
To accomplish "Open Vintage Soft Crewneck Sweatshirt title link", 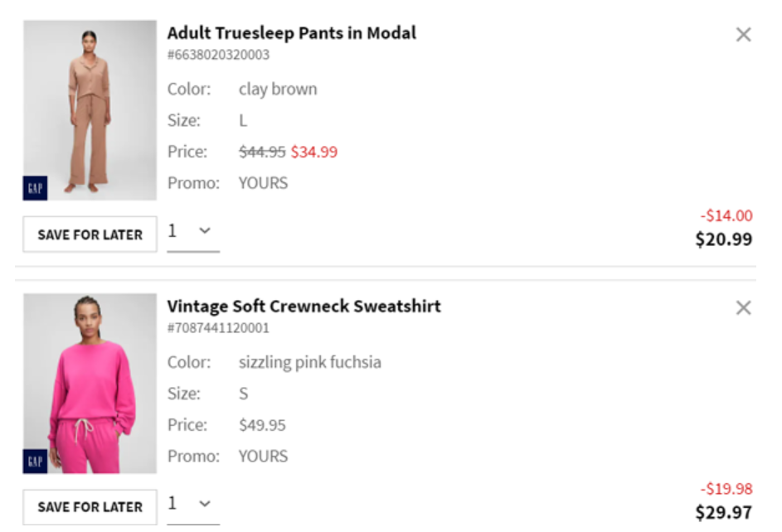I will 304,306.
